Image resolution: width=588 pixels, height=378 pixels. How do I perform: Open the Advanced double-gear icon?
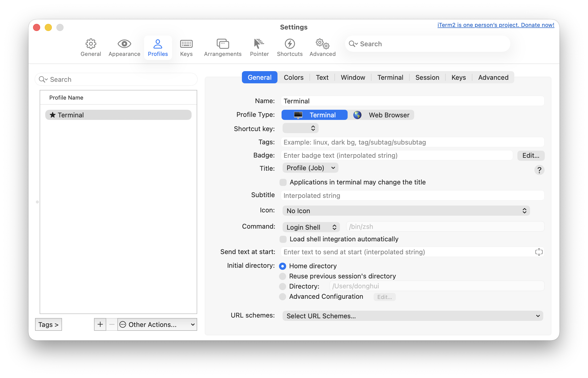(322, 44)
